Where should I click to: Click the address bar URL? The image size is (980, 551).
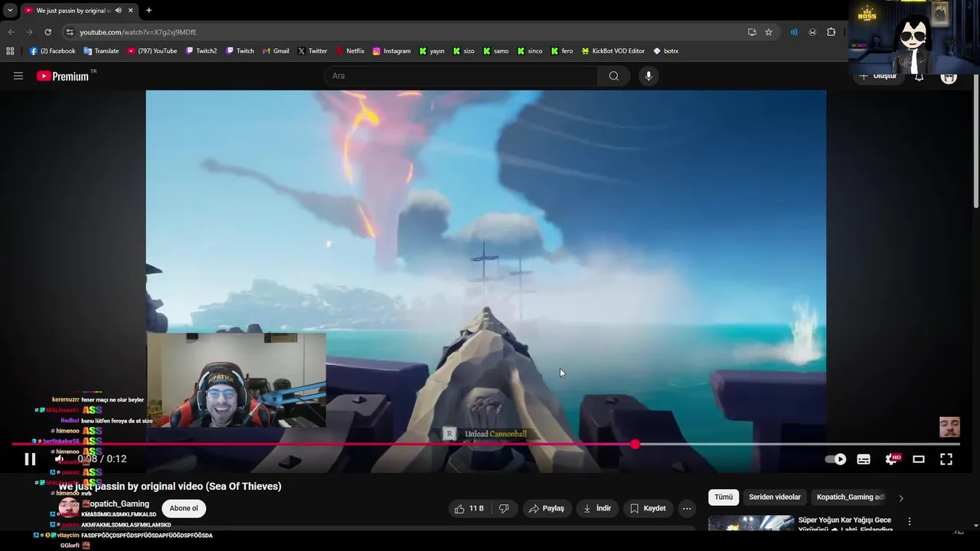pos(138,32)
